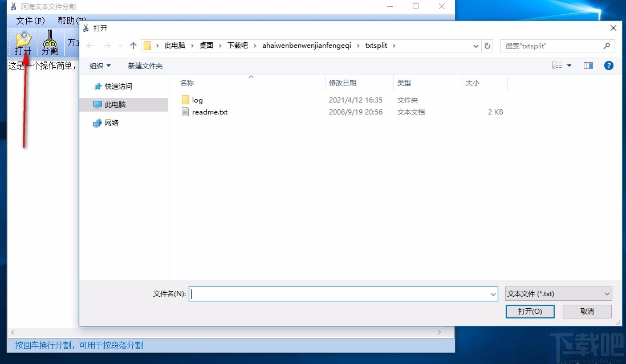Select readme.txt in the file list

point(209,112)
